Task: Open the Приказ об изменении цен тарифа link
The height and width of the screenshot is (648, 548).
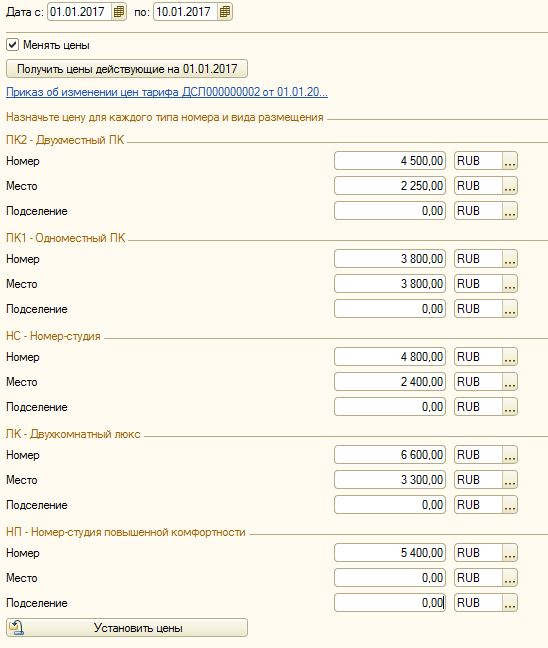Action: pyautogui.click(x=167, y=92)
